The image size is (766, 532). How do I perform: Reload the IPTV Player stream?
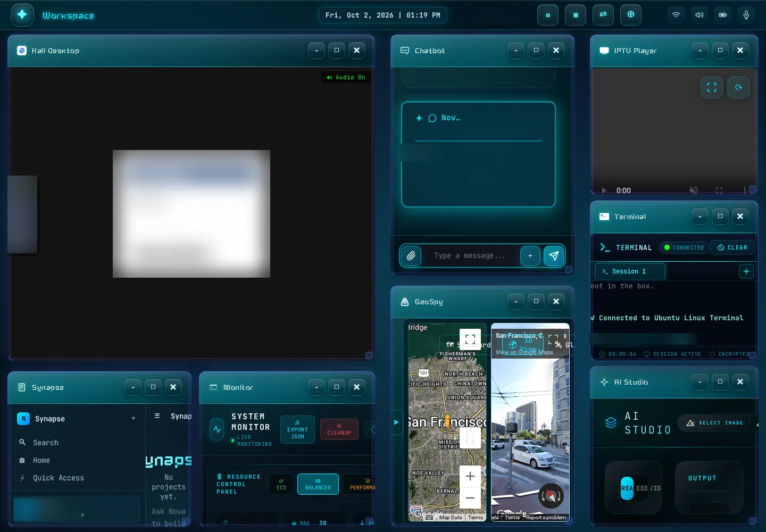pyautogui.click(x=738, y=87)
